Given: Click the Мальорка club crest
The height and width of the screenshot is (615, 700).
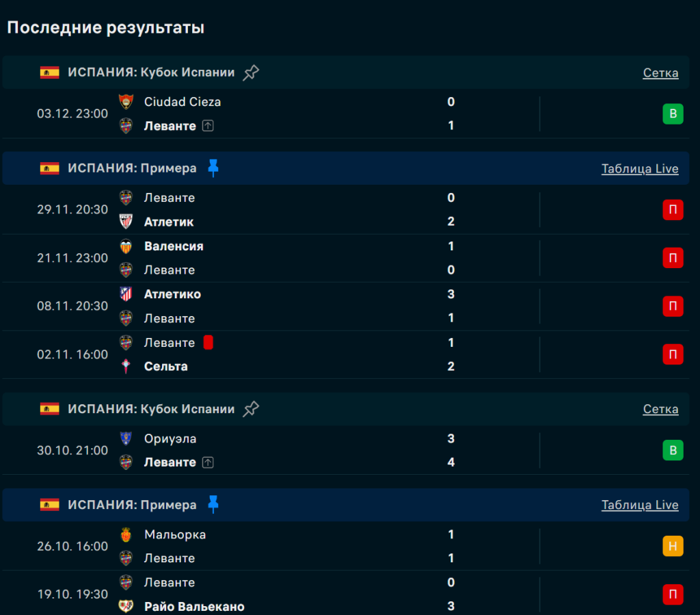Looking at the screenshot, I should pyautogui.click(x=126, y=534).
